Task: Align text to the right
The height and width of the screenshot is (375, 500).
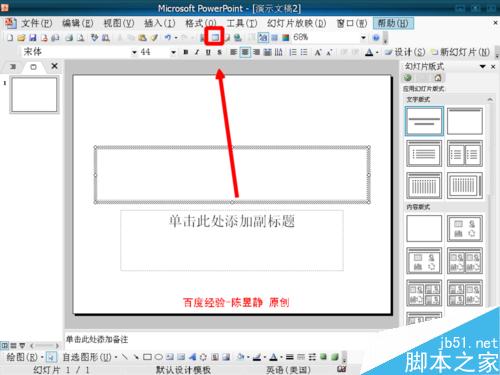Action: (256, 52)
